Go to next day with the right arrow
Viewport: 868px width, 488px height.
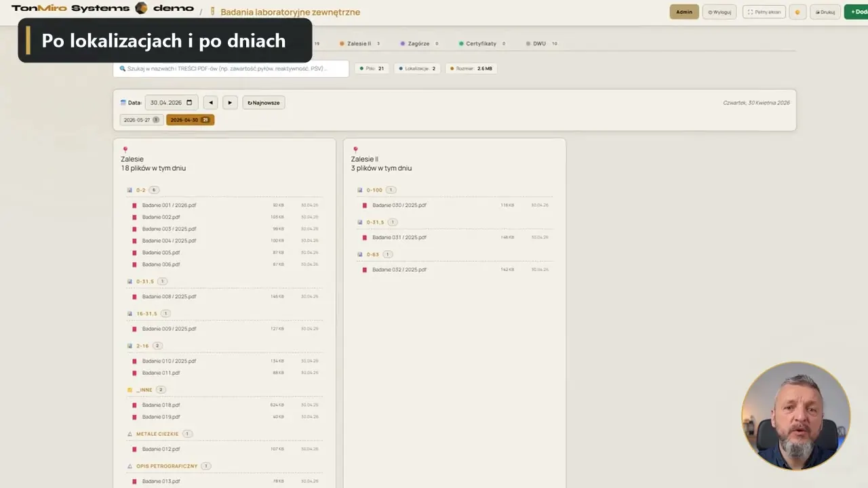(230, 102)
